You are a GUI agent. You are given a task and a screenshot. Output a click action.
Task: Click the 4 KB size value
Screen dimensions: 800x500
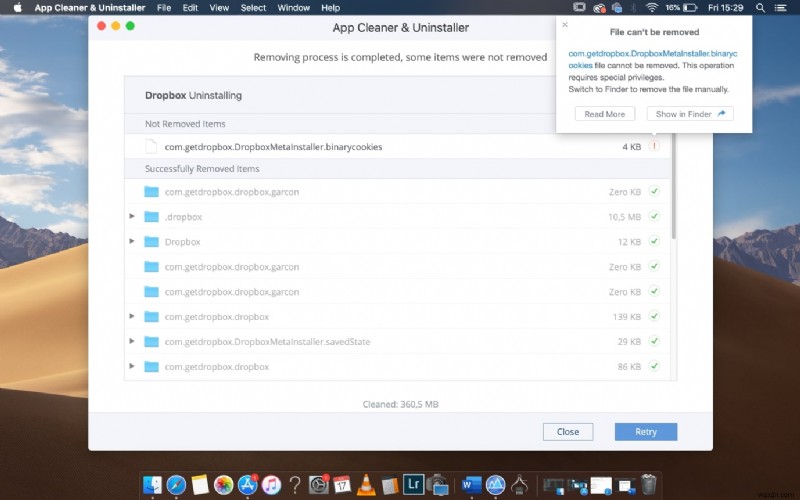(x=632, y=147)
